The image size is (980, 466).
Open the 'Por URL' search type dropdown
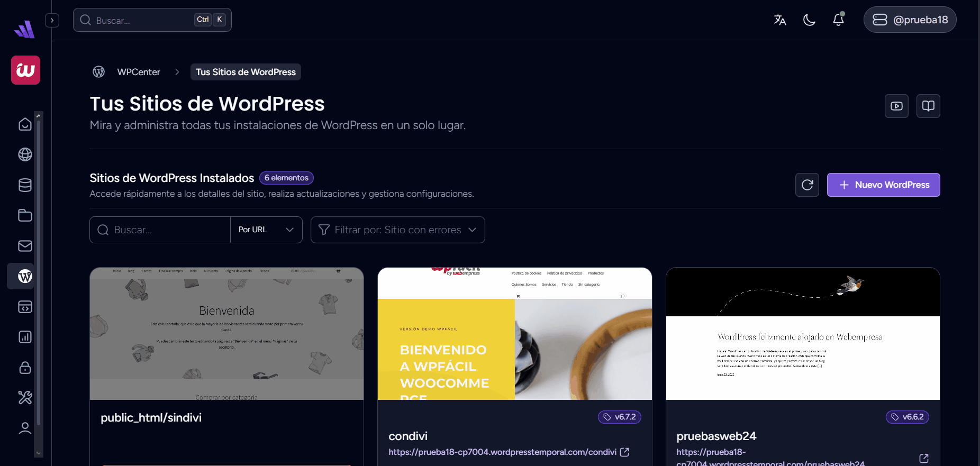(266, 230)
